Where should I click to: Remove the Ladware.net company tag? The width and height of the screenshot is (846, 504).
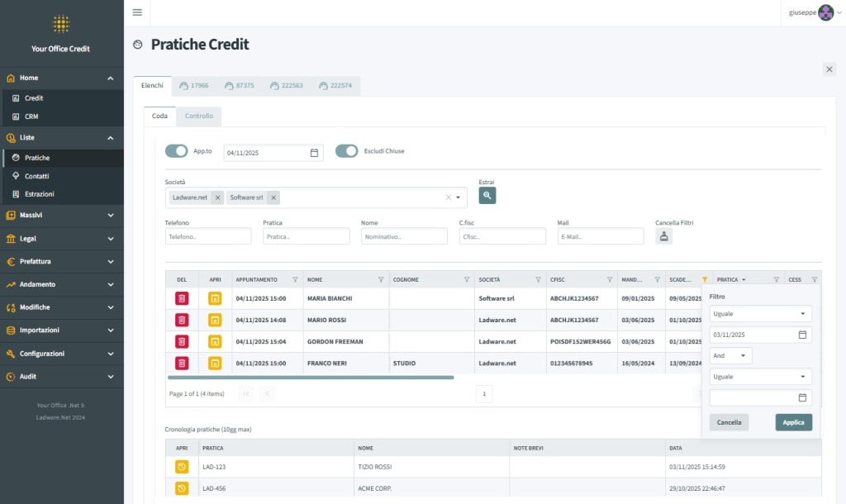[x=216, y=197]
